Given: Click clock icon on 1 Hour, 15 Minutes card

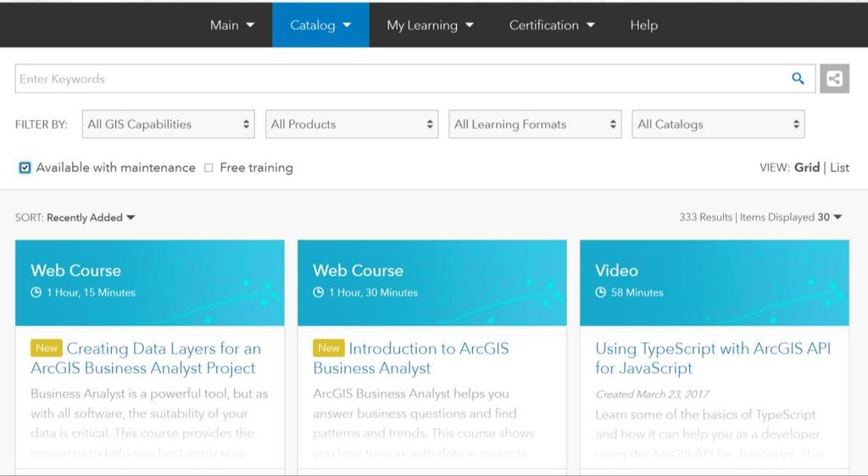Looking at the screenshot, I should coord(36,292).
